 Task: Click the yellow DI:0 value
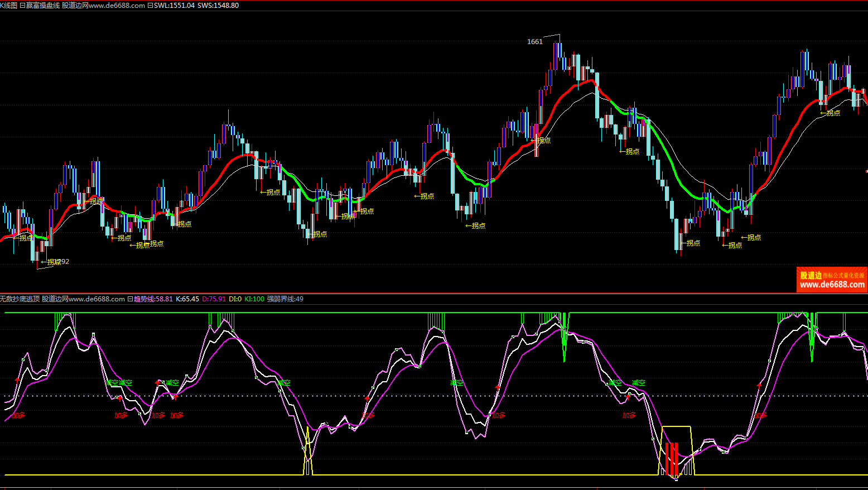click(235, 299)
